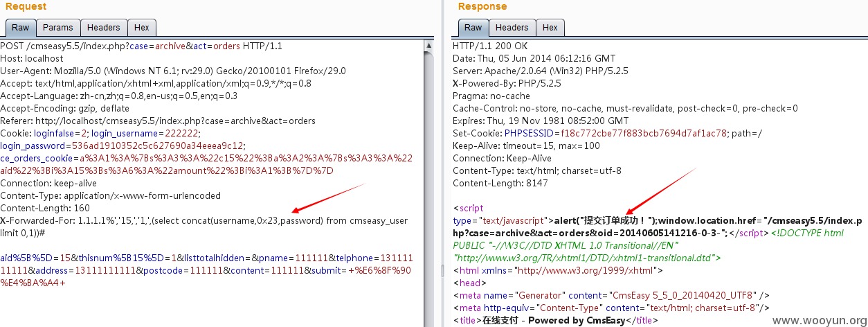Click the Accept-Language header line
868x327 pixels.
(x=119, y=96)
